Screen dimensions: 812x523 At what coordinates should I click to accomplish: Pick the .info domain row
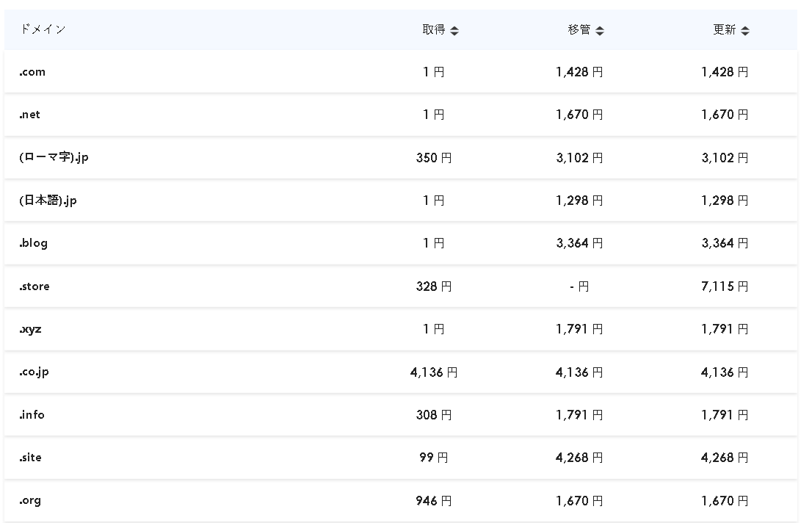click(401, 415)
